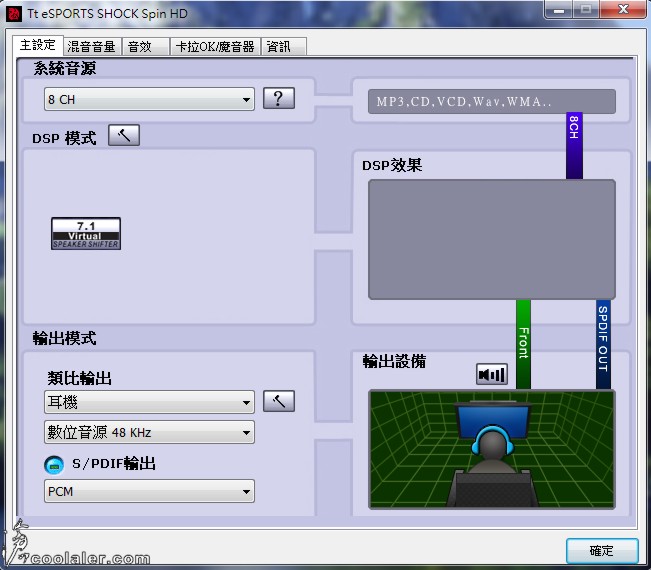The width and height of the screenshot is (651, 570).
Task: Open the 耳機 analog output dropdown
Action: [x=149, y=402]
